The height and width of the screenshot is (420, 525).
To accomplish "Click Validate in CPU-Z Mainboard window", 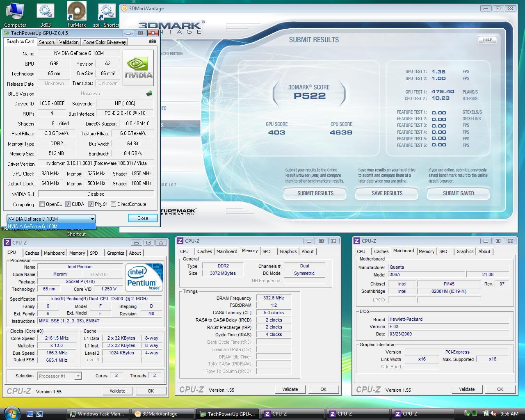I will [x=467, y=389].
